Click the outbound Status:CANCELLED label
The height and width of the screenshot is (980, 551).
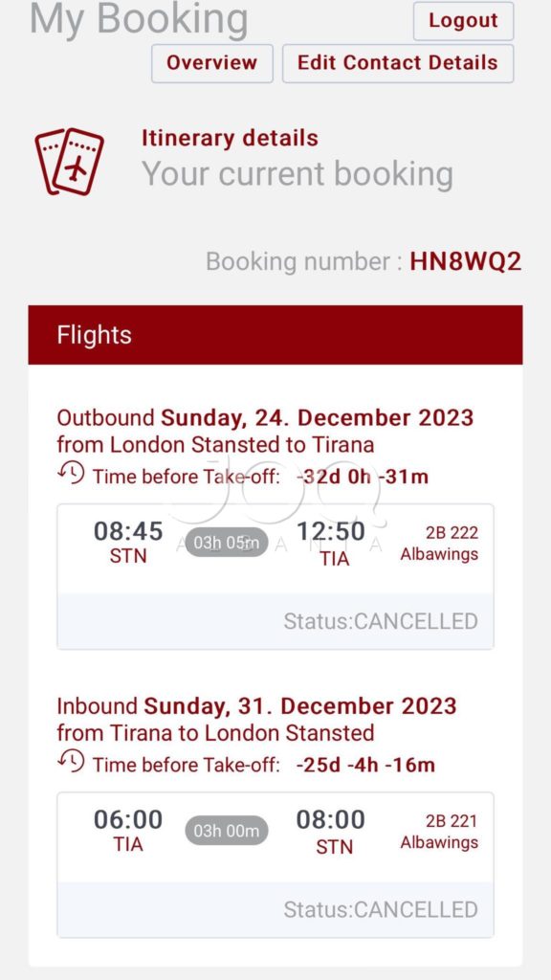pos(381,621)
